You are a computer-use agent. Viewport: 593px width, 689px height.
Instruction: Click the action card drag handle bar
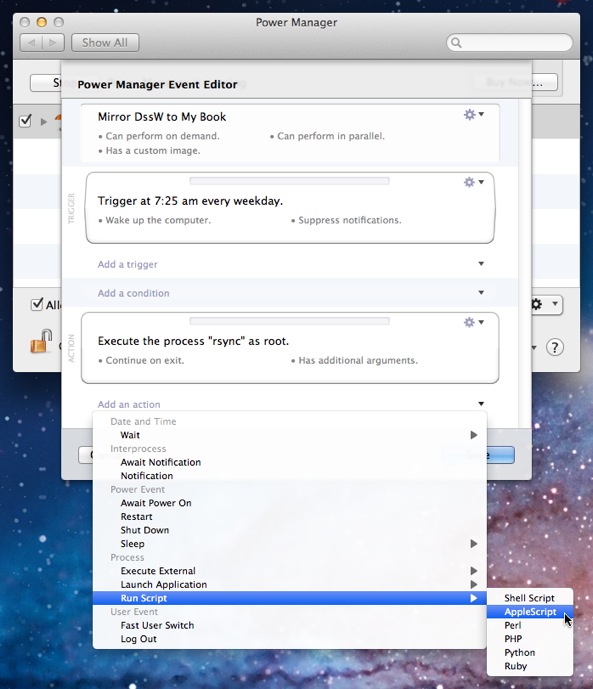tap(289, 321)
